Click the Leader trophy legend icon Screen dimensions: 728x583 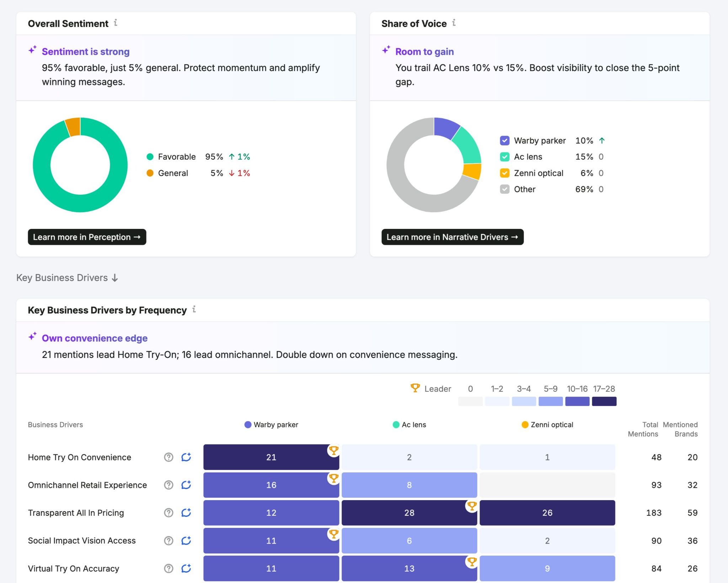click(x=415, y=388)
